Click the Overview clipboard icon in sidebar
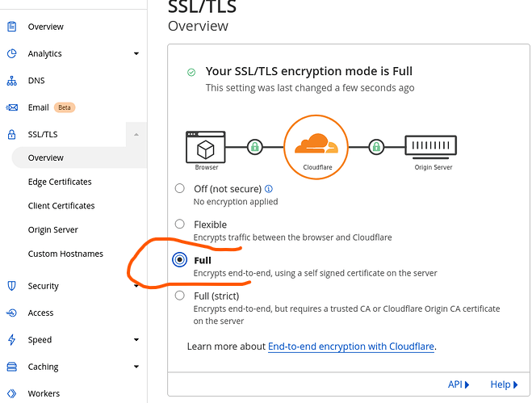 [12, 27]
